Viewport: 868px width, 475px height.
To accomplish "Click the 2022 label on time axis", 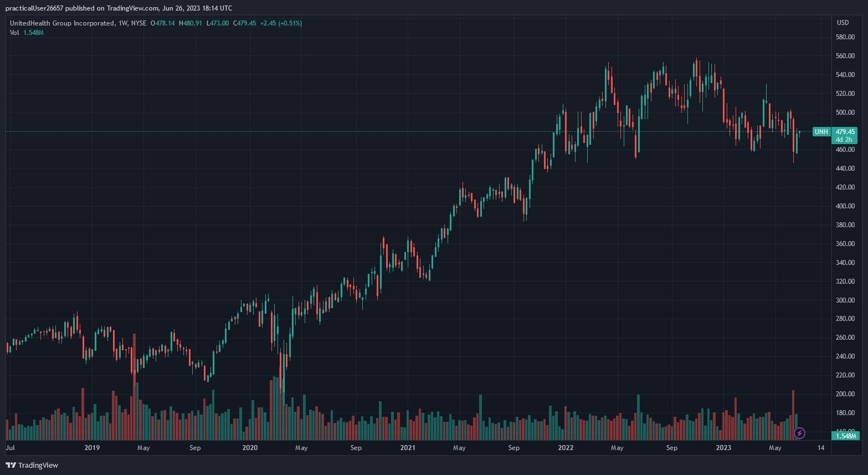I will click(566, 448).
